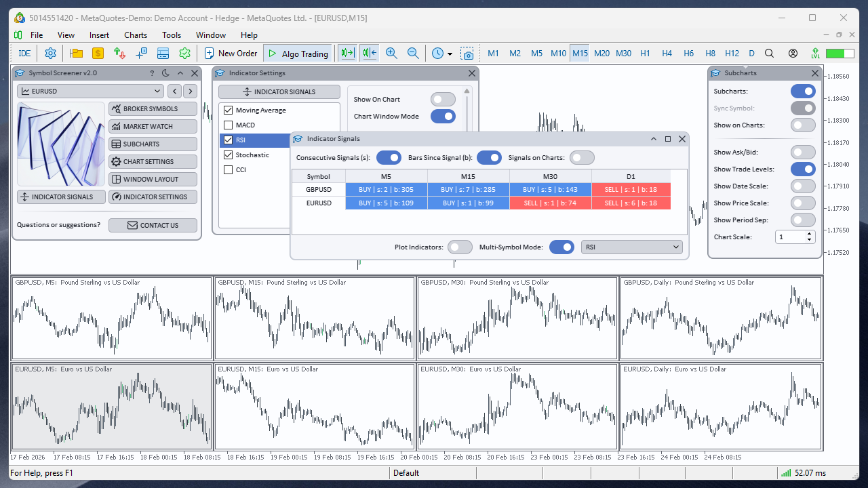Enable the Plot Indicators toggle
This screenshot has height=488, width=868.
point(460,247)
